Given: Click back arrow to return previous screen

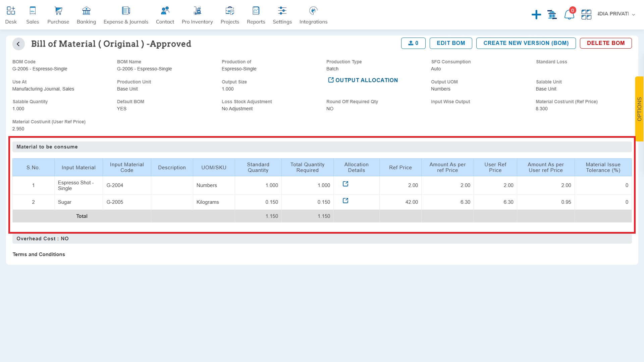Looking at the screenshot, I should tap(18, 43).
